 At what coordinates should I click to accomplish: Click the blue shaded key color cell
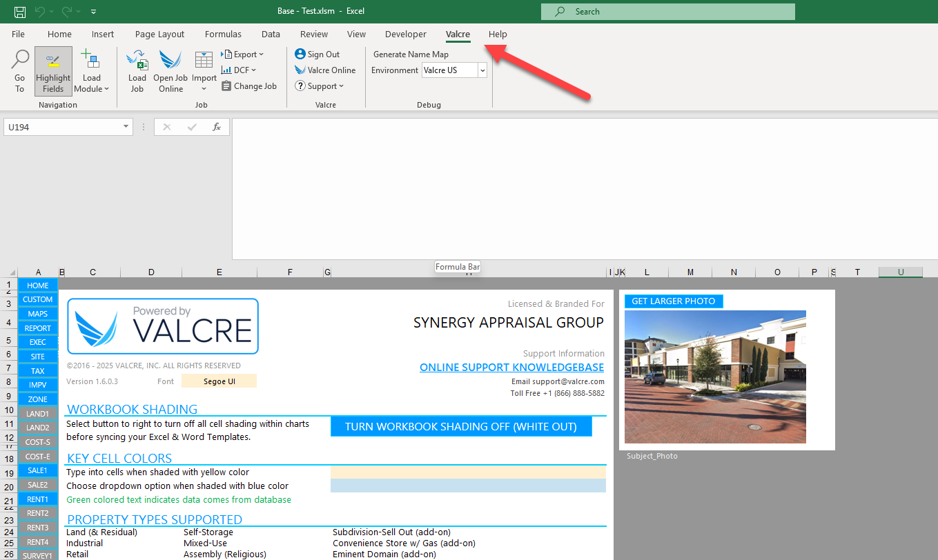click(468, 486)
